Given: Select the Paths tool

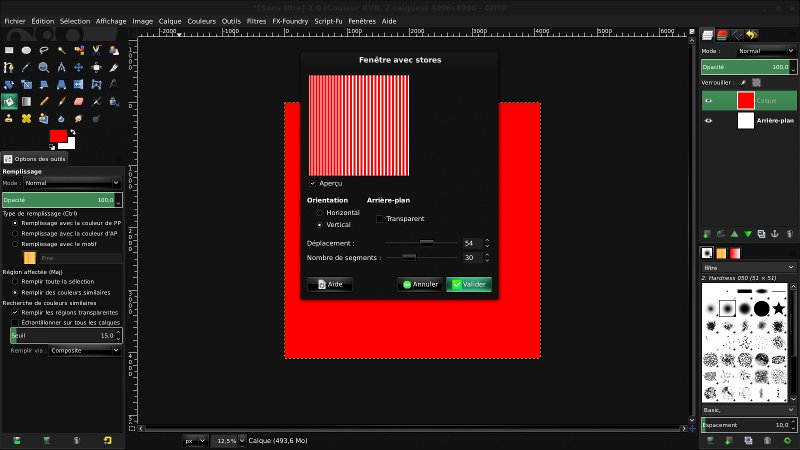Looking at the screenshot, I should click(9, 67).
